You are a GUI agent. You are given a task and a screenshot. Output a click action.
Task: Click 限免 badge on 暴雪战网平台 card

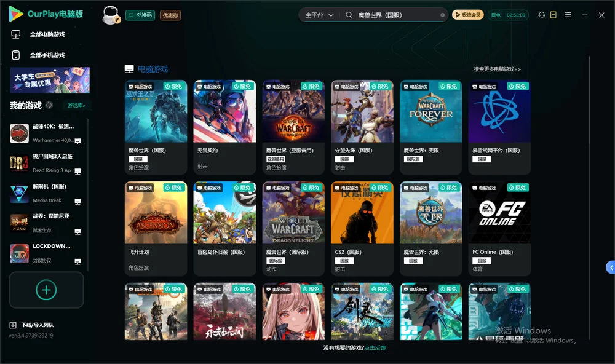pos(517,86)
